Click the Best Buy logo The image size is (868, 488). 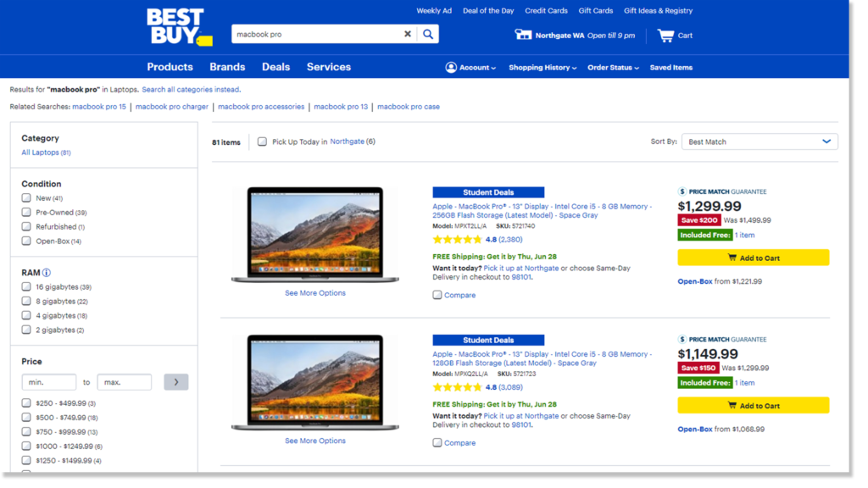[x=180, y=26]
